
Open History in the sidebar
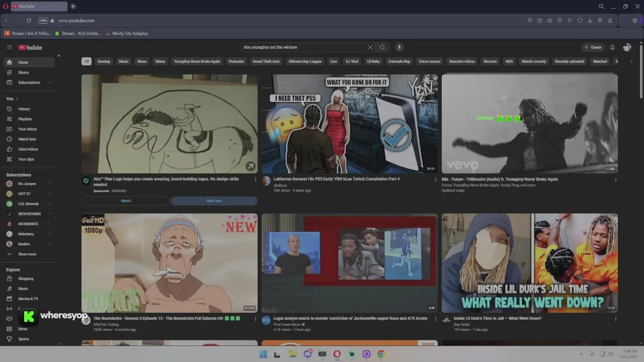point(30,109)
